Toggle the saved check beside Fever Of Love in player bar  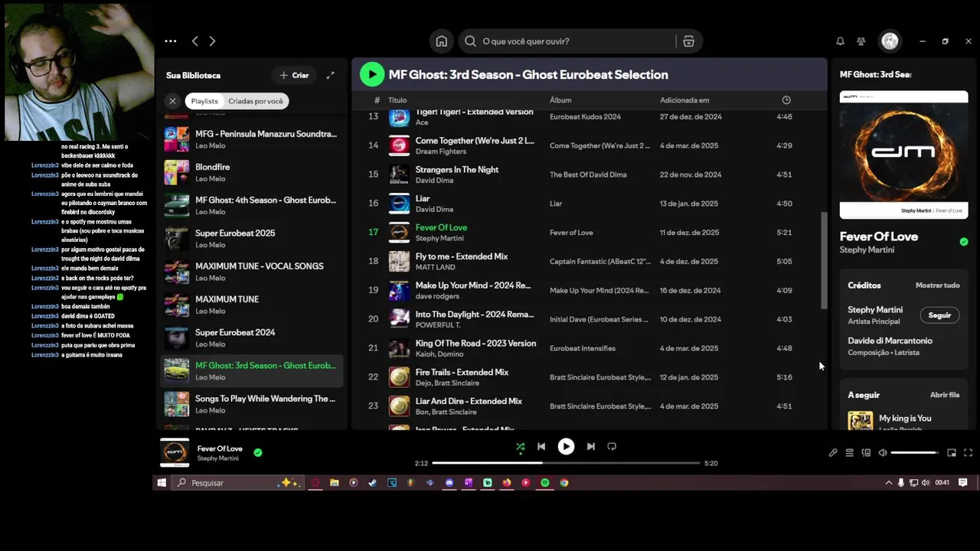pyautogui.click(x=258, y=452)
